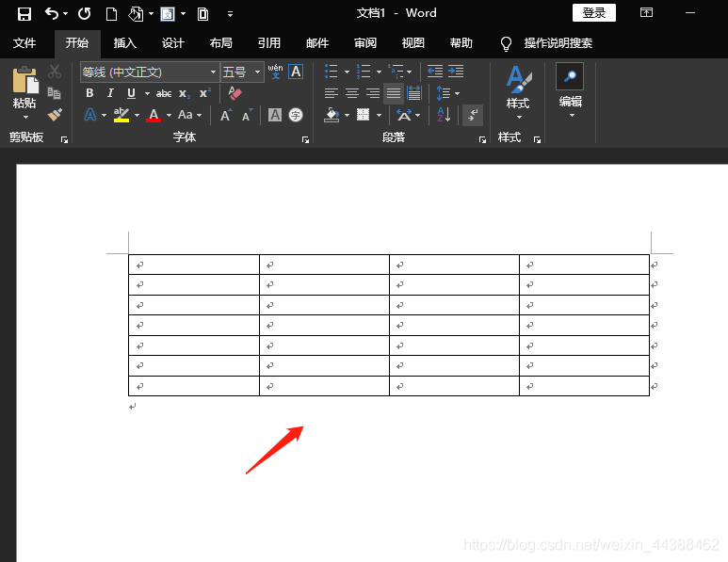Image resolution: width=728 pixels, height=562 pixels.
Task: Open the underline style dropdown arrow
Action: coord(147,94)
